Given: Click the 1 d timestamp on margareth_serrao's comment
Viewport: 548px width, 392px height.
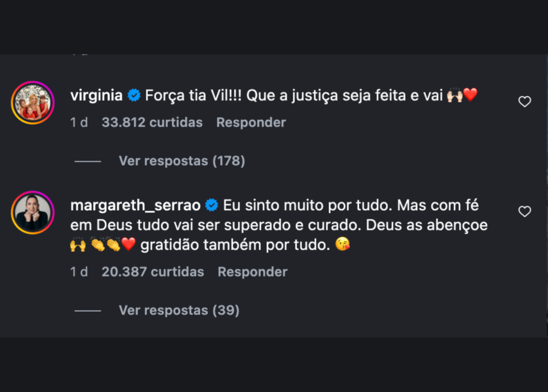Looking at the screenshot, I should pos(79,272).
